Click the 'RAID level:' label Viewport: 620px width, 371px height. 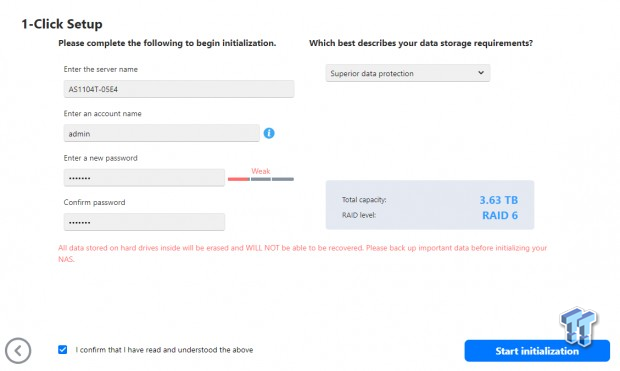359,215
